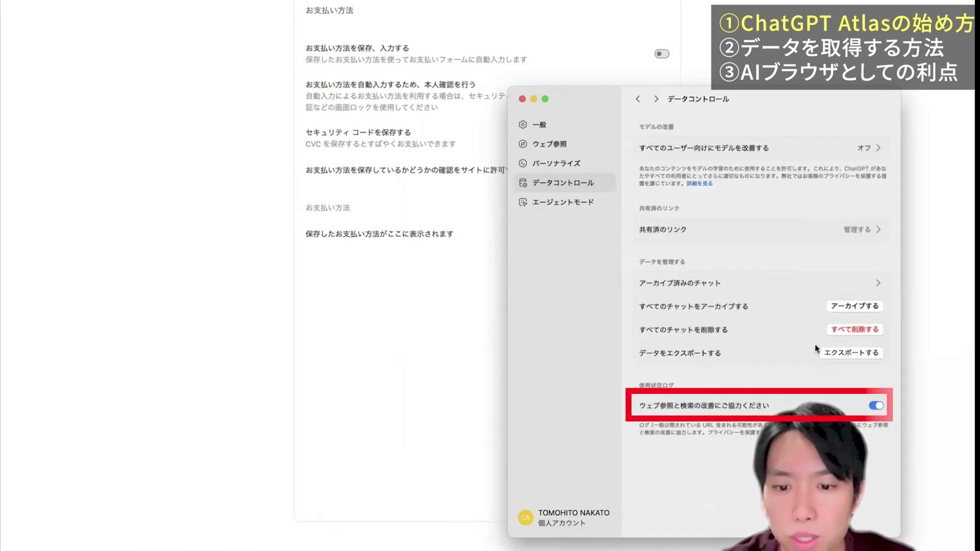Viewport: 980px width, 551px height.
Task: Click すべてのチャットを削除する label
Action: click(683, 330)
